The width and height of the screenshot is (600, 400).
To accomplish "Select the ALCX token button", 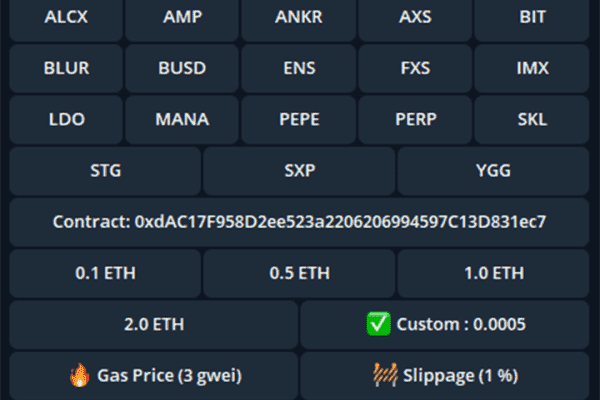I will click(x=66, y=18).
